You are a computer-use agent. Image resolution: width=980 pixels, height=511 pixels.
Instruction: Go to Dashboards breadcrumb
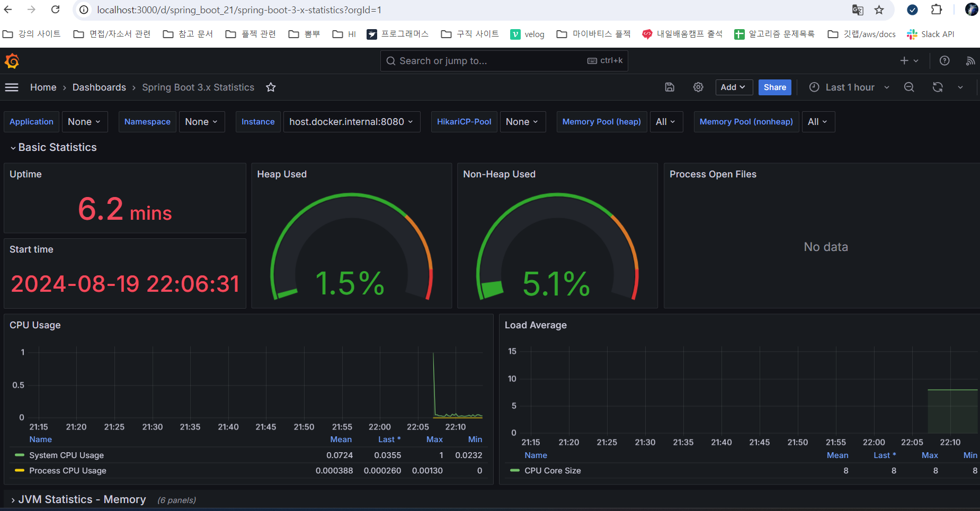pyautogui.click(x=99, y=87)
